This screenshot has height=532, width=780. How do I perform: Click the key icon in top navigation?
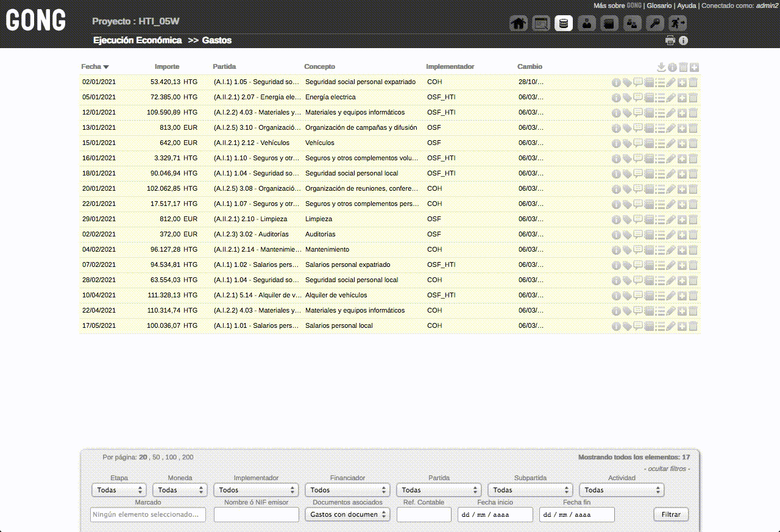click(654, 24)
